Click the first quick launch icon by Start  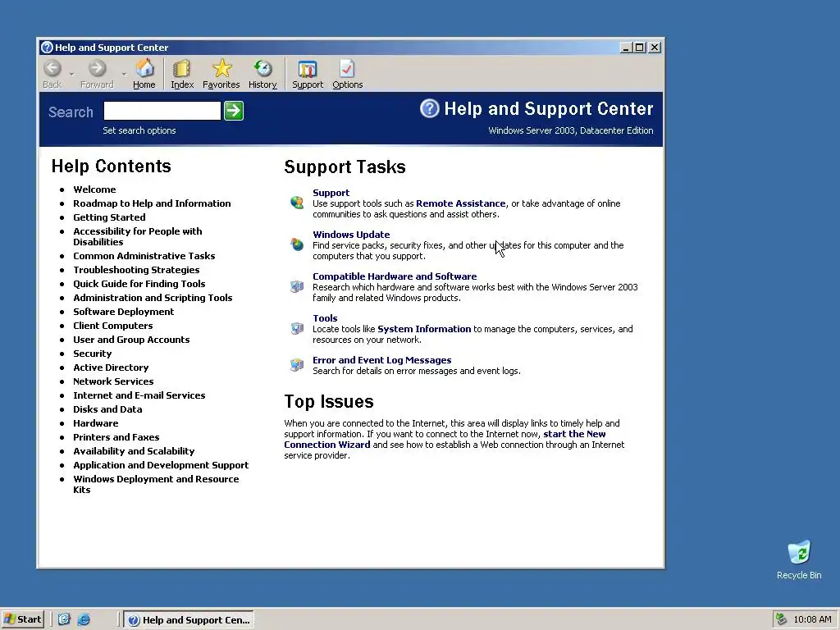click(x=64, y=619)
